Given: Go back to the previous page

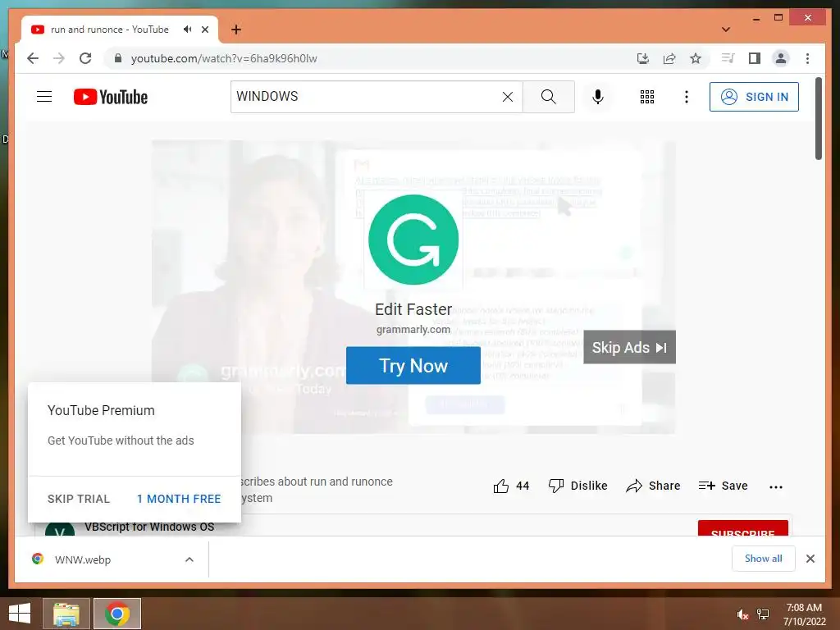Looking at the screenshot, I should coord(33,58).
